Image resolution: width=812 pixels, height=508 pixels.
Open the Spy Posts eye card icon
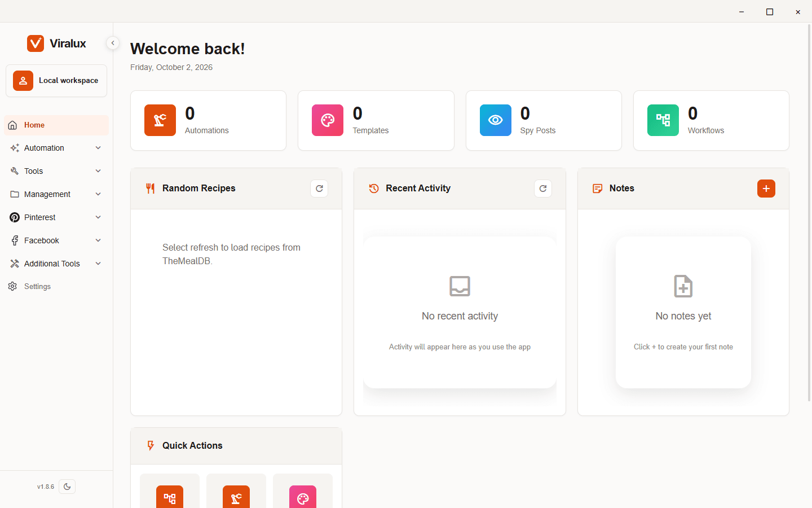(x=496, y=120)
